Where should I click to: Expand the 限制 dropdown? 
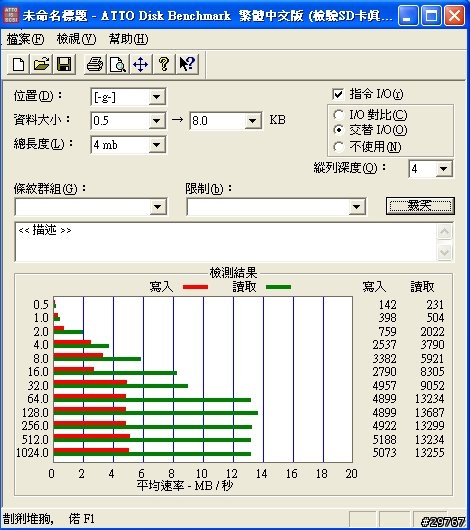click(x=356, y=207)
